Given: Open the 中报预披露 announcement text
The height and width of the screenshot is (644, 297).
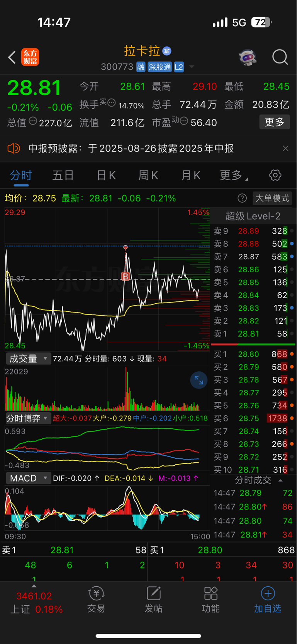Looking at the screenshot, I should click(131, 149).
